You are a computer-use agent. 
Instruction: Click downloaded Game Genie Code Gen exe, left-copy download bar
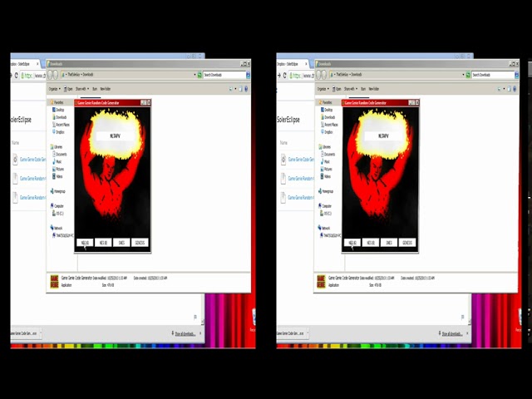point(23,333)
